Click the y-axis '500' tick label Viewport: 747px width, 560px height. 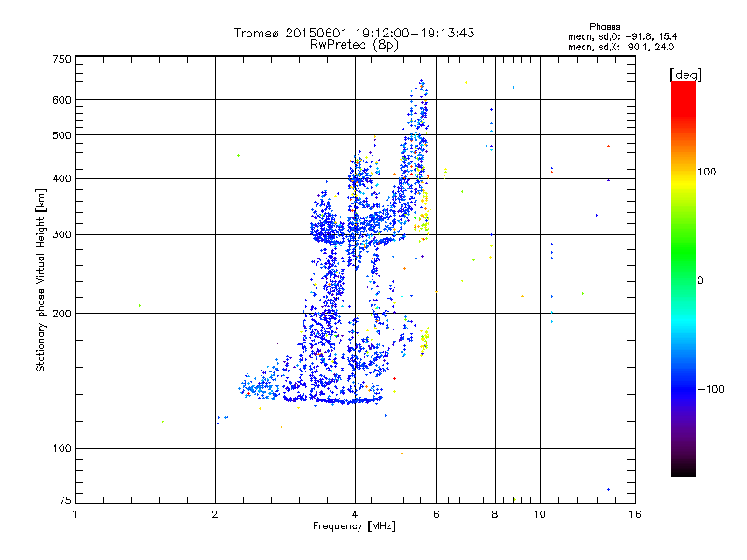point(62,135)
